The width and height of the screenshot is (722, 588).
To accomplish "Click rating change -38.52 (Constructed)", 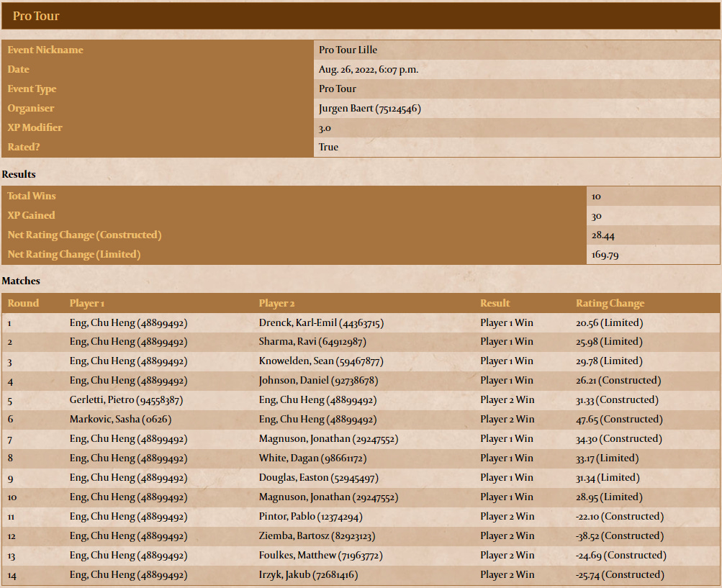I will [620, 536].
